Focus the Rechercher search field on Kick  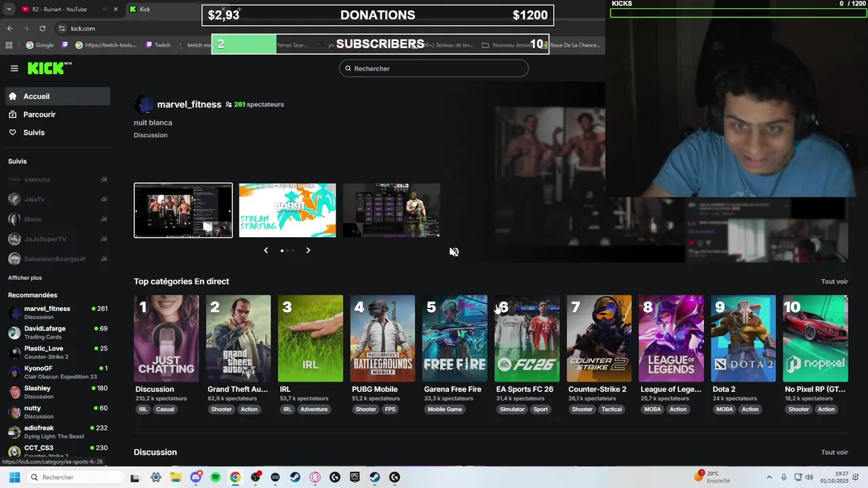433,68
